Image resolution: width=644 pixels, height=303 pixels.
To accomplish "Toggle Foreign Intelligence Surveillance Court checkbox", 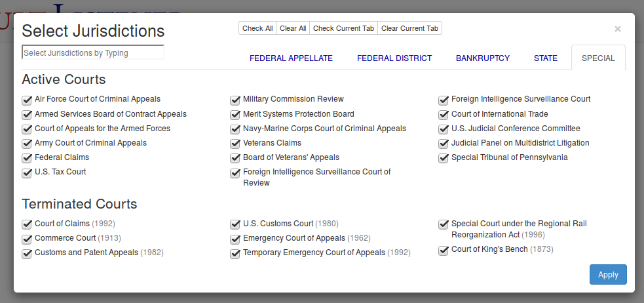I will [444, 100].
